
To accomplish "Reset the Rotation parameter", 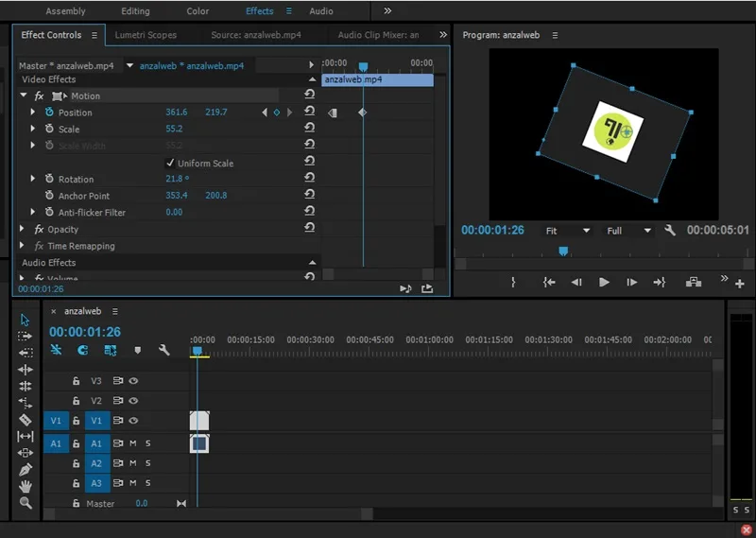I will coord(310,178).
